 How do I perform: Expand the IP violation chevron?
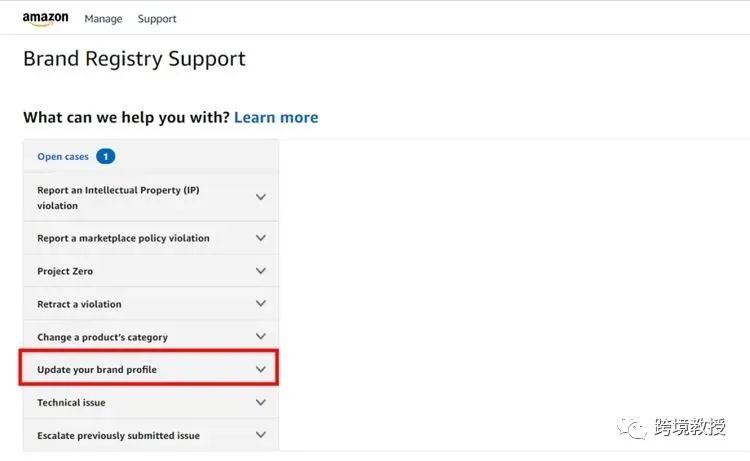[261, 197]
